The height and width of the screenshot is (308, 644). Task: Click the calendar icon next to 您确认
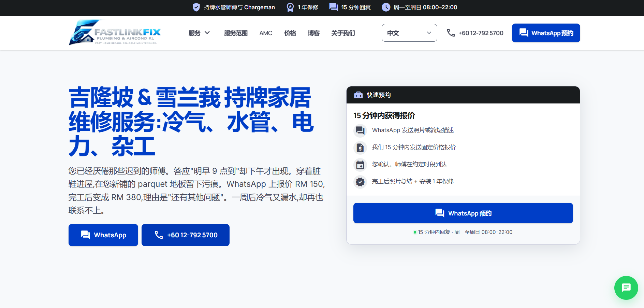pos(360,165)
